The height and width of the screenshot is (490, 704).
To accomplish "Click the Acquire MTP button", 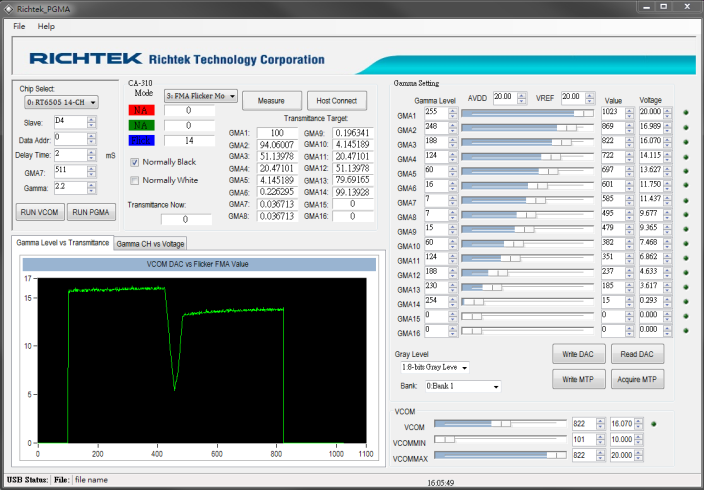I will pyautogui.click(x=637, y=379).
